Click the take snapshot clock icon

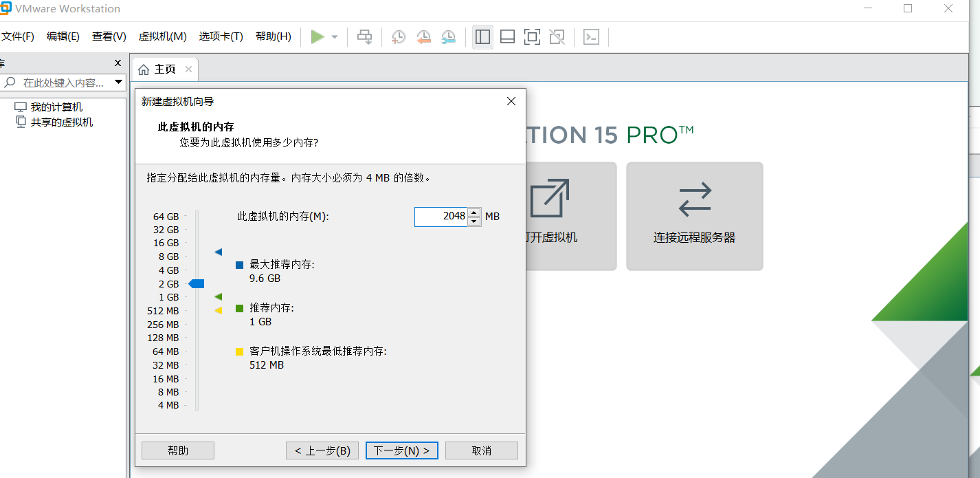(399, 36)
